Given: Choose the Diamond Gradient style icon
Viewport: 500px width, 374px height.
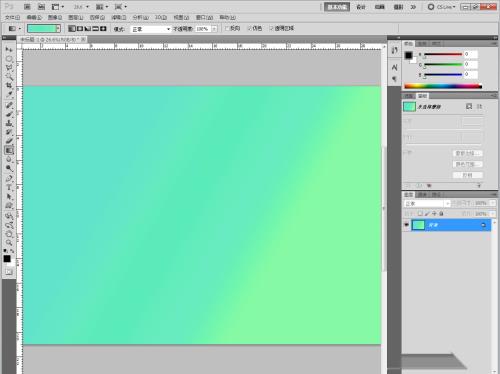Looking at the screenshot, I should click(103, 29).
